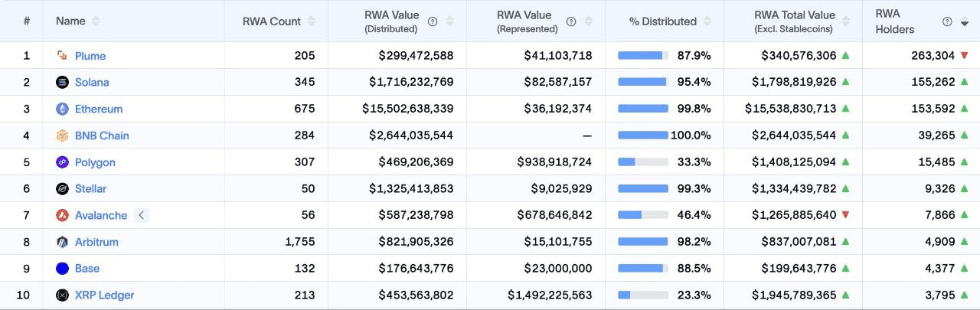Click the Stellar logo icon
This screenshot has width=980, height=310.
click(62, 189)
